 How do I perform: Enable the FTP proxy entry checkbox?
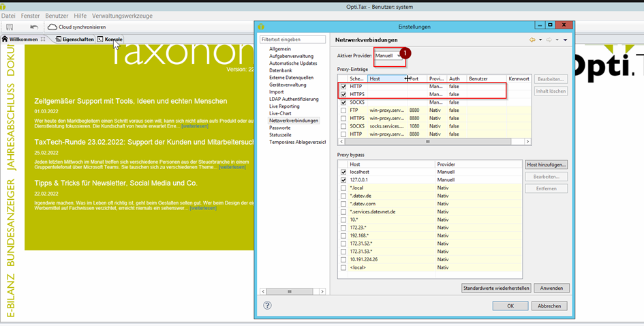pos(343,110)
